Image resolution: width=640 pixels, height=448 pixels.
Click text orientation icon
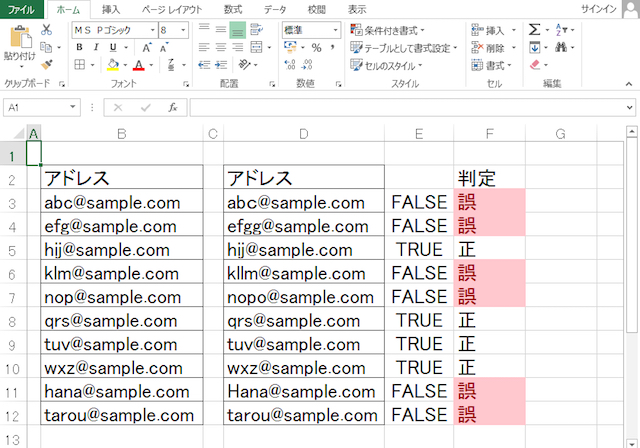(x=244, y=64)
